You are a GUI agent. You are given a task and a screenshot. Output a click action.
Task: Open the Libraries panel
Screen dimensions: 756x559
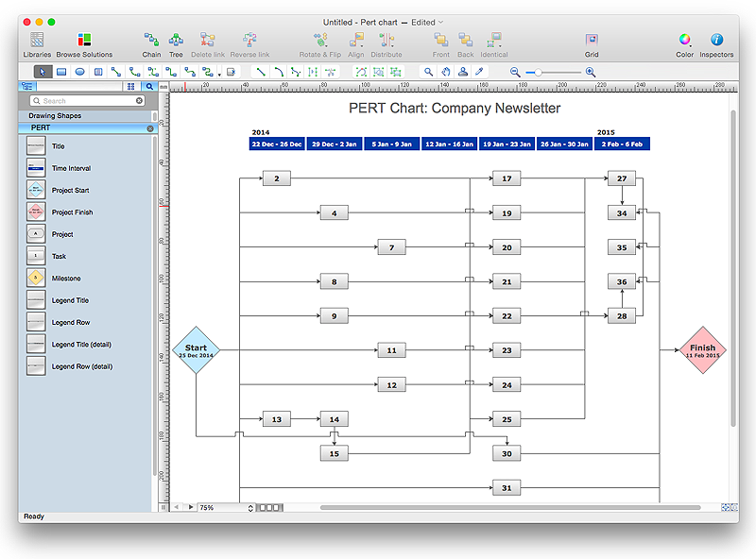tap(37, 41)
